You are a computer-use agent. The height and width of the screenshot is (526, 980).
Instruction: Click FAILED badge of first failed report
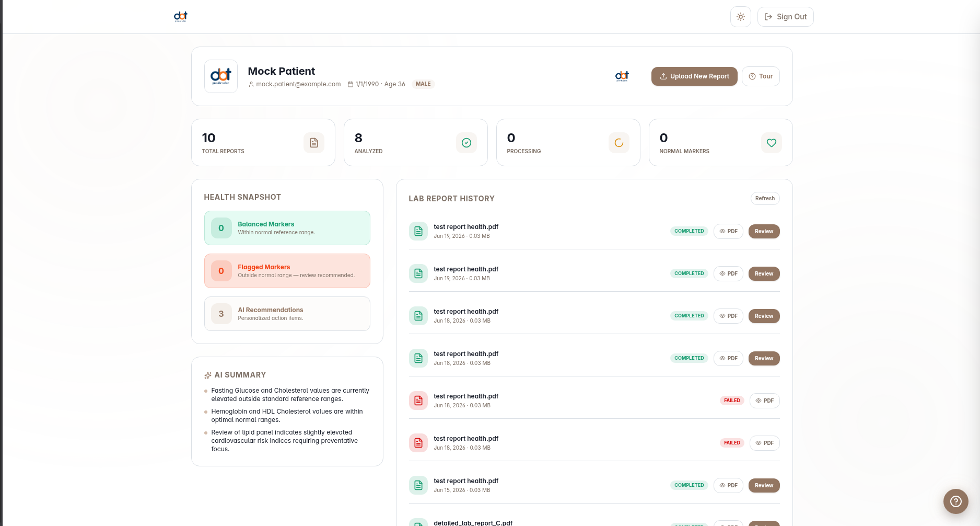pyautogui.click(x=732, y=401)
